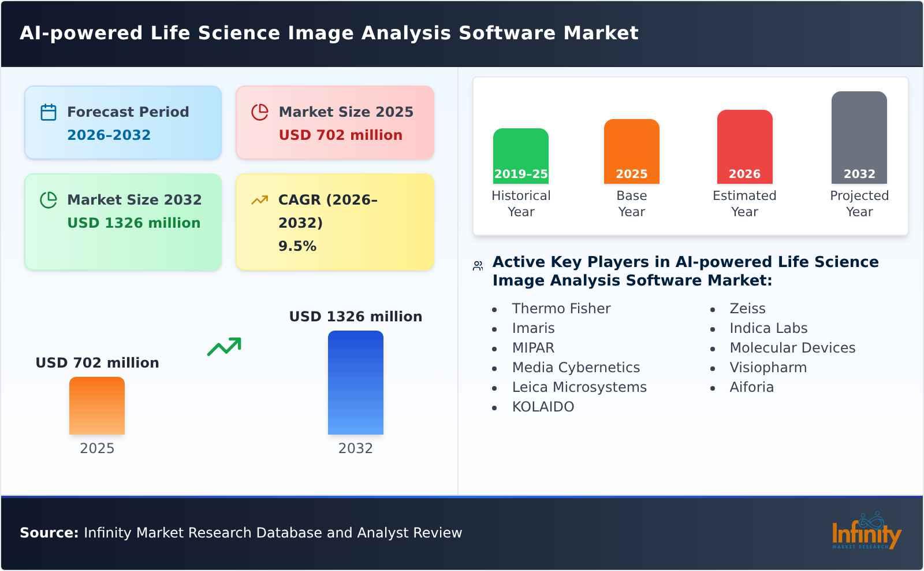Image resolution: width=924 pixels, height=571 pixels.
Task: Click the pie chart icon beside Market Size 2032
Action: 49,199
